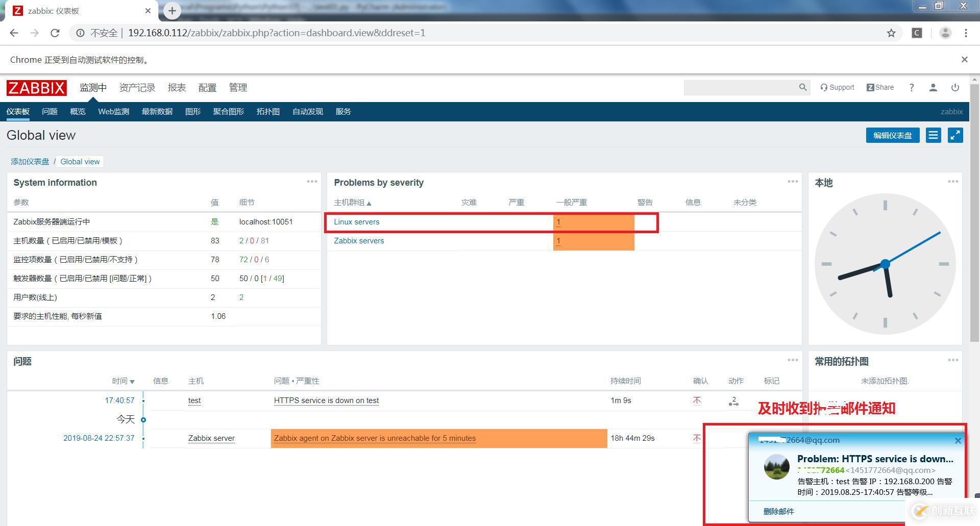Click the browser address bar URL
The height and width of the screenshot is (526, 980).
coord(277,33)
